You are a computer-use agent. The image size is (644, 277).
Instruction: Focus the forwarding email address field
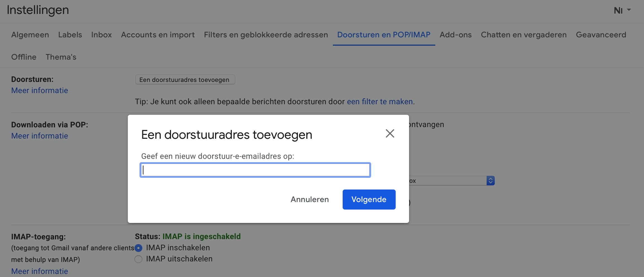255,170
